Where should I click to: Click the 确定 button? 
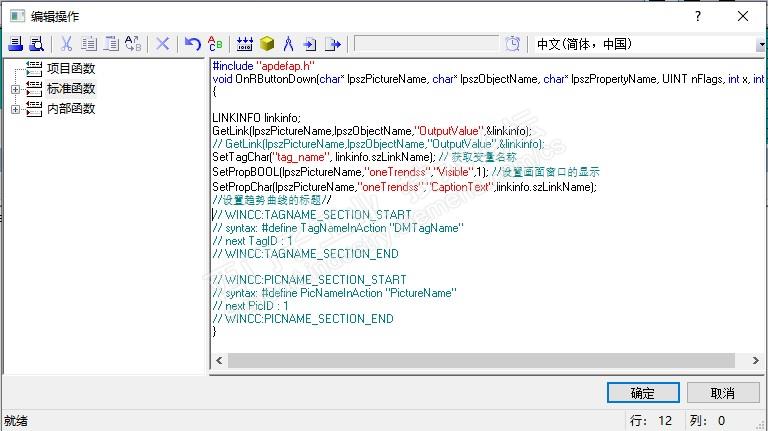pyautogui.click(x=643, y=393)
